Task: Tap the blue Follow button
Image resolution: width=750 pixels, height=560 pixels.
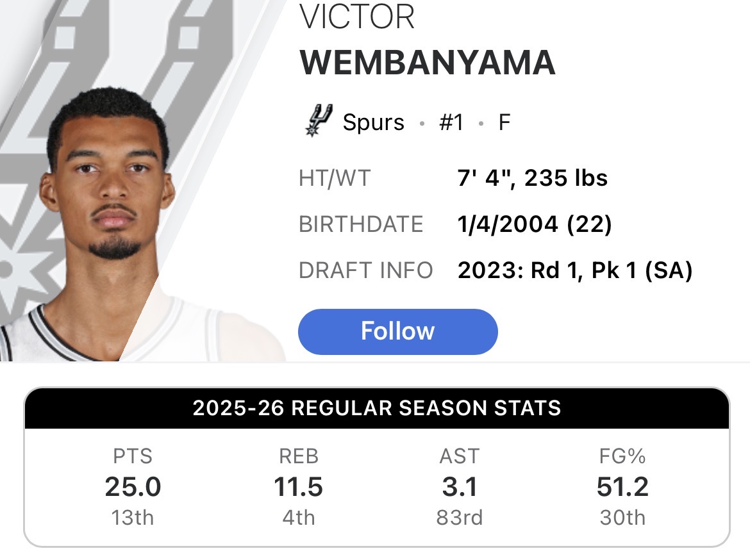Action: (x=397, y=331)
